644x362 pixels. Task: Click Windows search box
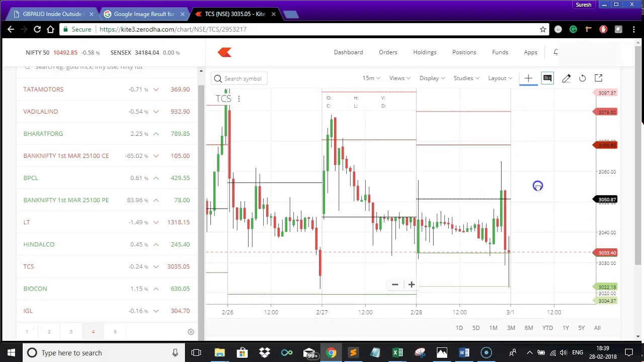pos(103,352)
